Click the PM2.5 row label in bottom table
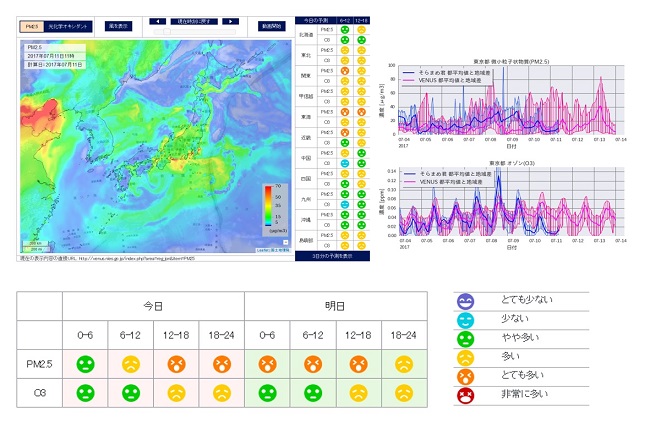The image size is (650, 429). pos(39,364)
